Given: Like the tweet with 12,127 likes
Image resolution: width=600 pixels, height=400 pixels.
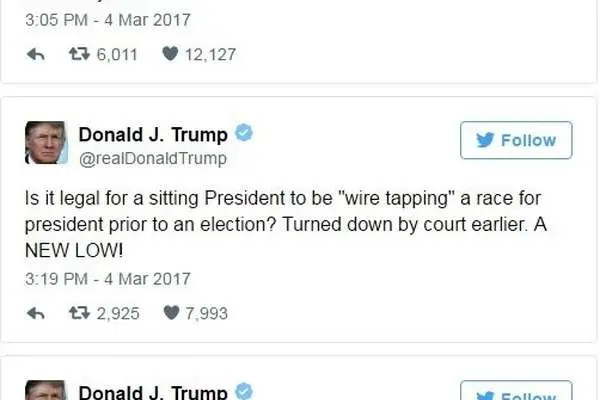Looking at the screenshot, I should click(170, 54).
